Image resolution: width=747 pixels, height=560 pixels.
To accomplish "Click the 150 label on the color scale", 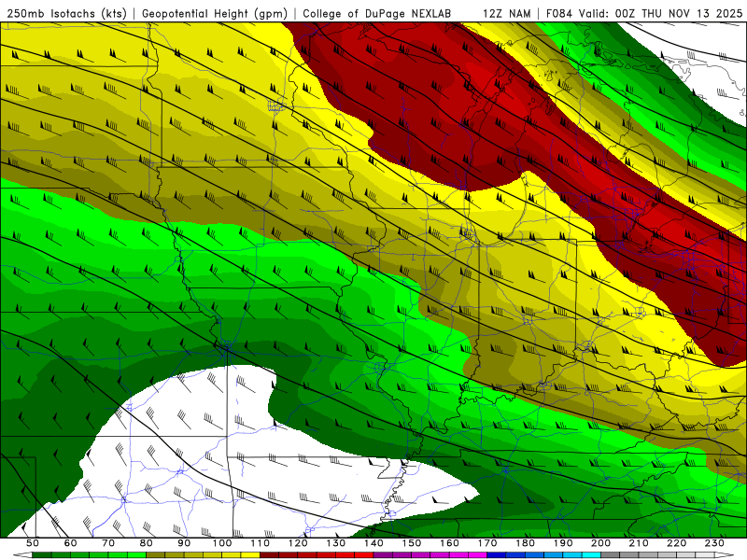I will 412,543.
